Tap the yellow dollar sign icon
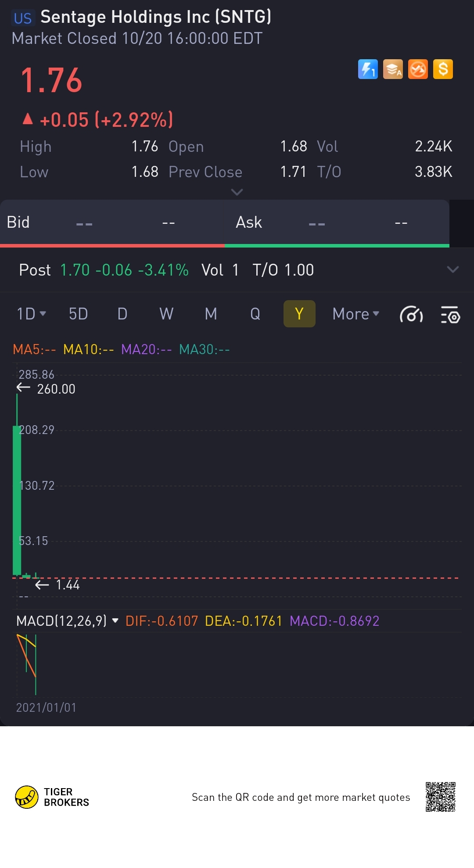This screenshot has height=868, width=474. click(443, 69)
